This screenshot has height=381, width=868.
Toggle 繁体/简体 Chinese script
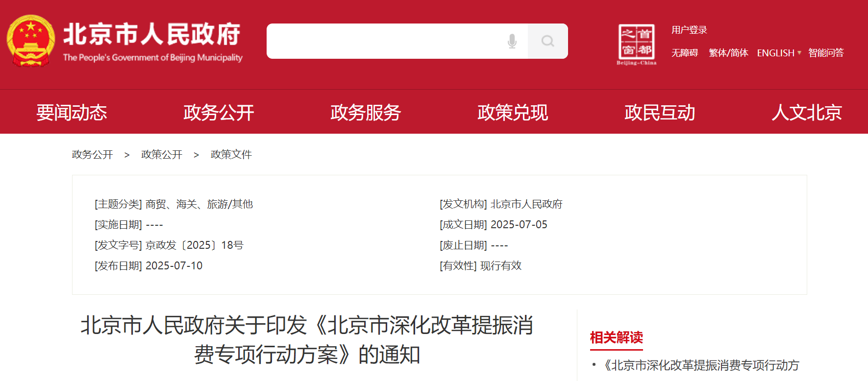pyautogui.click(x=728, y=53)
